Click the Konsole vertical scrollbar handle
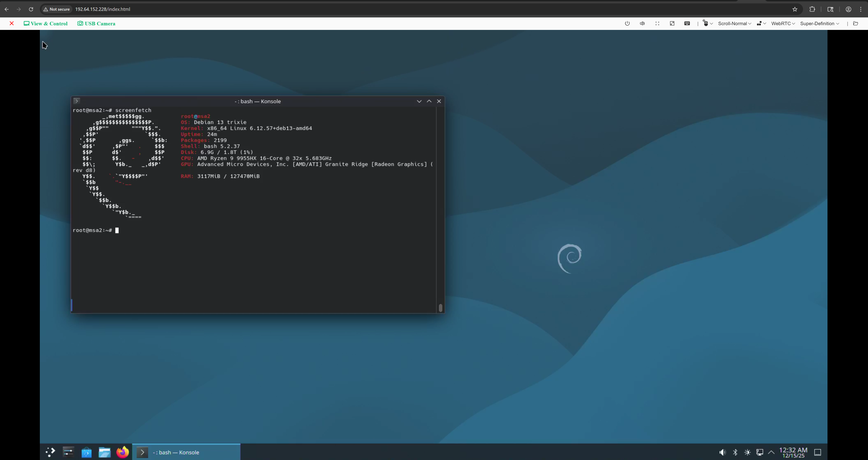This screenshot has height=460, width=868. (440, 307)
